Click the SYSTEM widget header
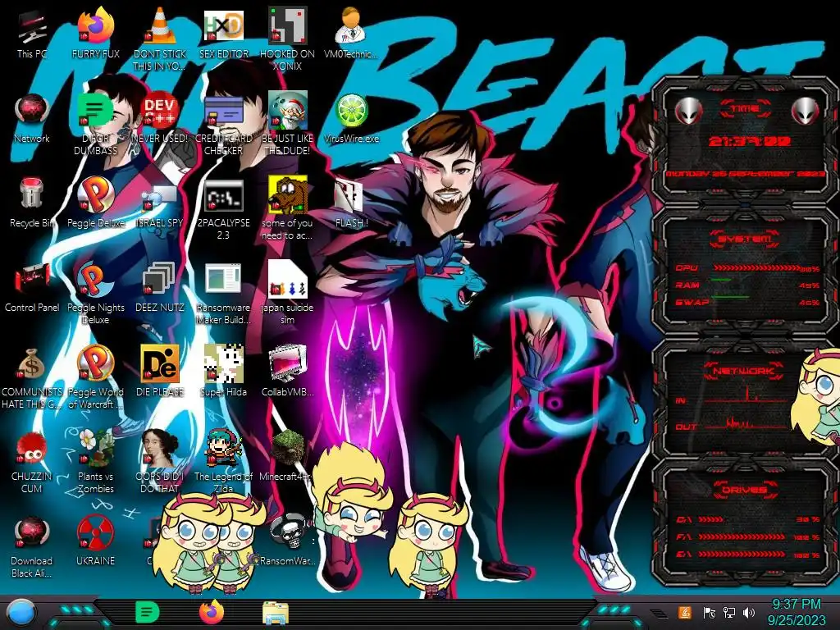The image size is (840, 630). pos(745,239)
